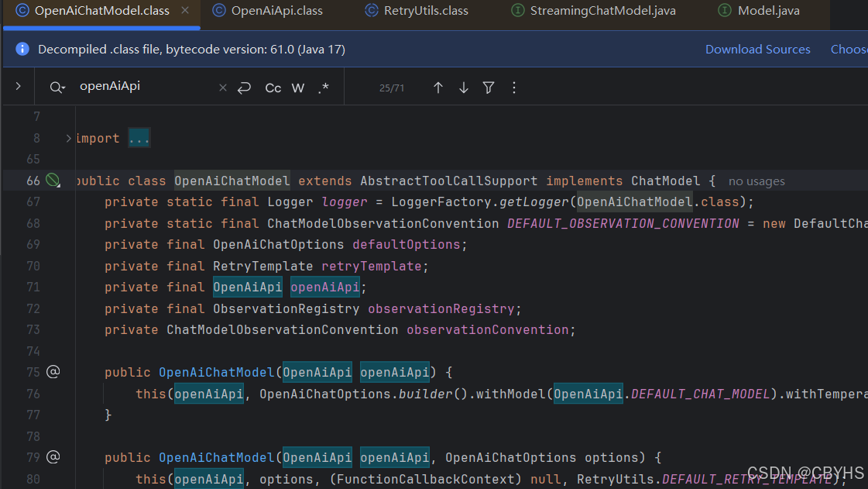Screen dimensions: 868x489
Task: Select the StreamingChatModel.java tab
Action: pos(593,11)
